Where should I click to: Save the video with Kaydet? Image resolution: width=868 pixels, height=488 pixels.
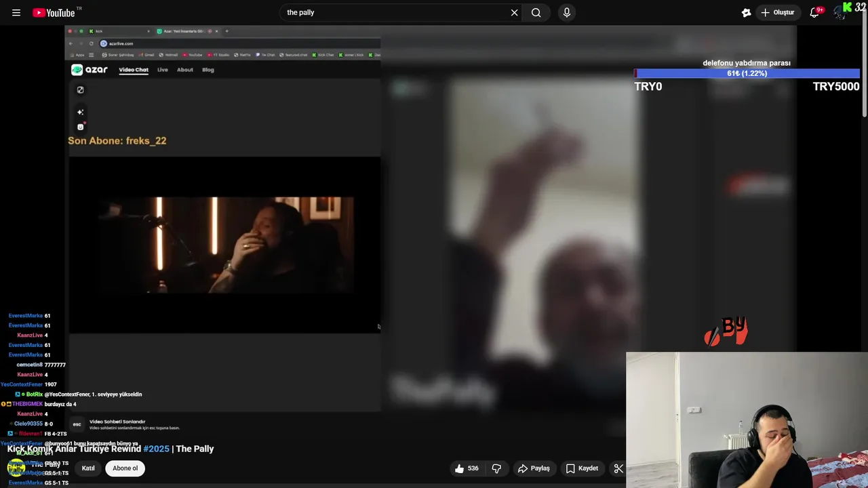point(582,468)
